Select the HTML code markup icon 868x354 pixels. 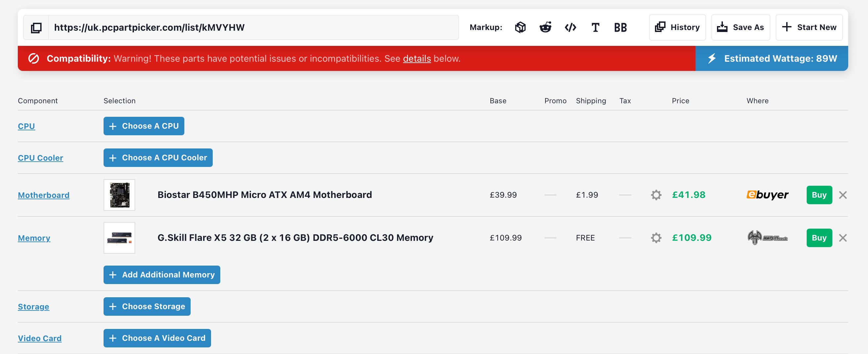tap(570, 27)
